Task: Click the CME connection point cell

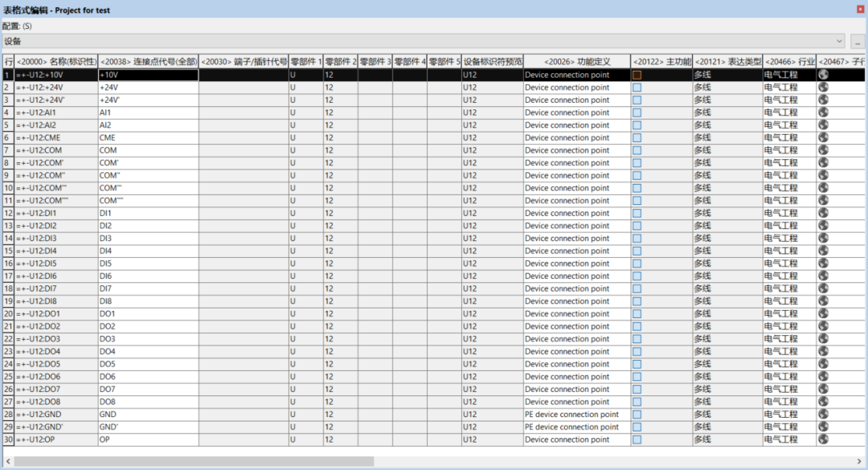Action: pos(149,138)
